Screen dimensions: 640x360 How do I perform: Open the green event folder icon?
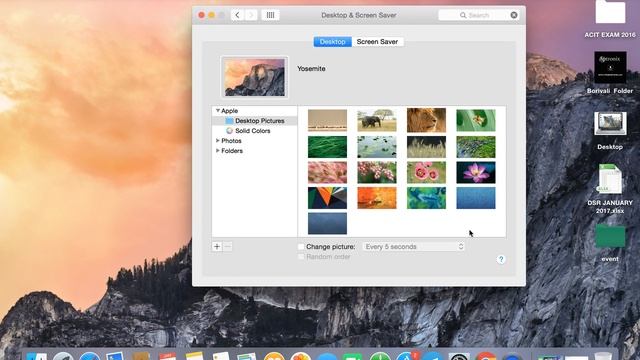click(610, 236)
